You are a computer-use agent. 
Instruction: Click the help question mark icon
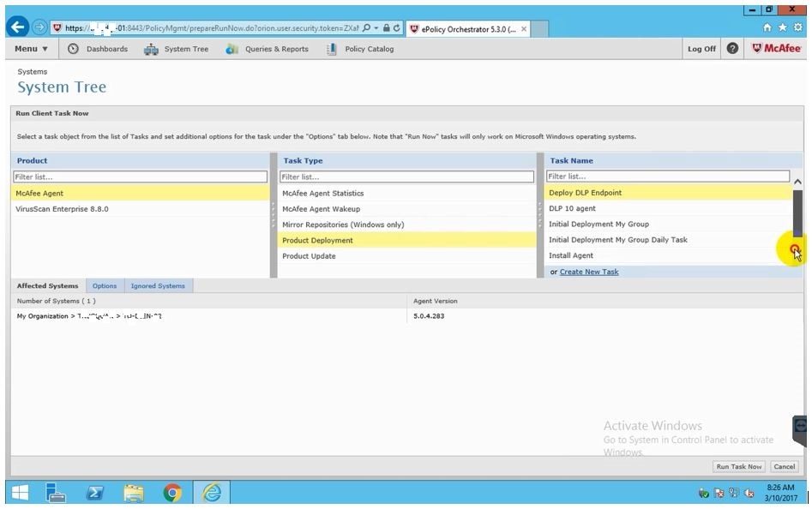tap(732, 49)
